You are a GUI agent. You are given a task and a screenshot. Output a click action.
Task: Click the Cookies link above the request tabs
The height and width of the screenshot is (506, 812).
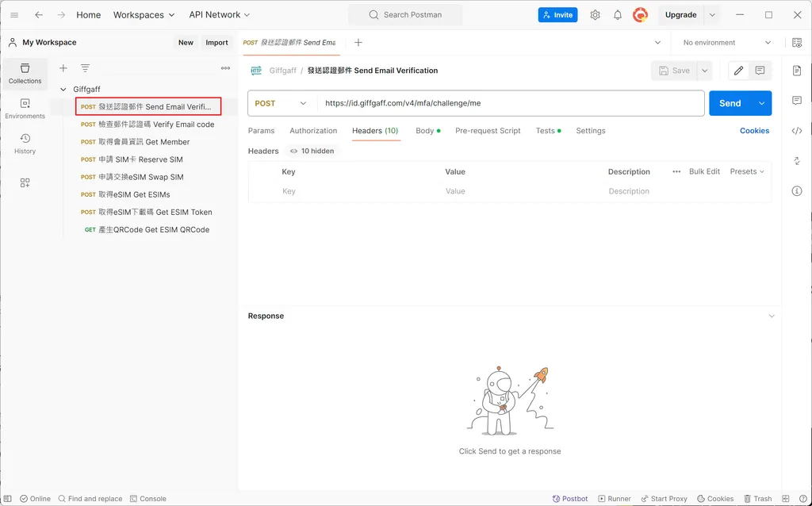[x=754, y=130]
